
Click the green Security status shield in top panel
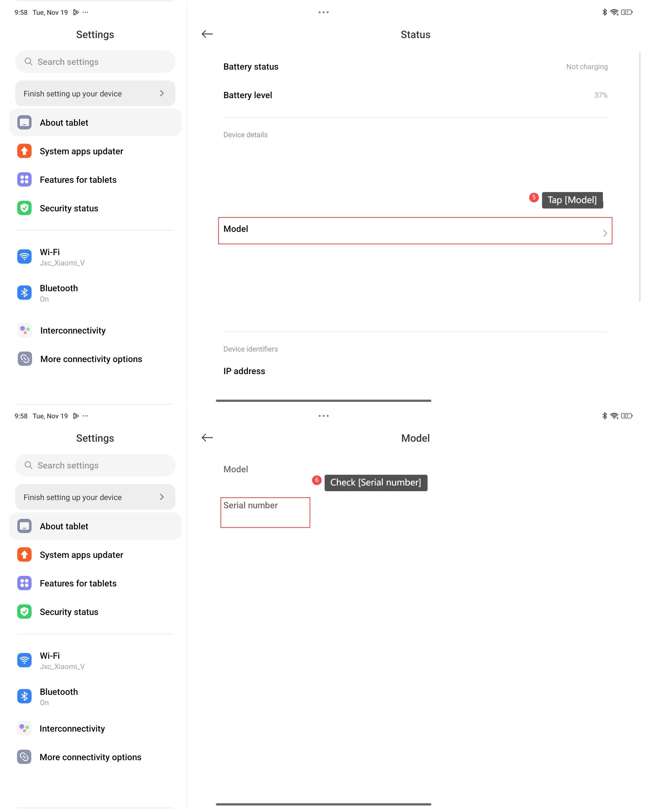pyautogui.click(x=25, y=208)
